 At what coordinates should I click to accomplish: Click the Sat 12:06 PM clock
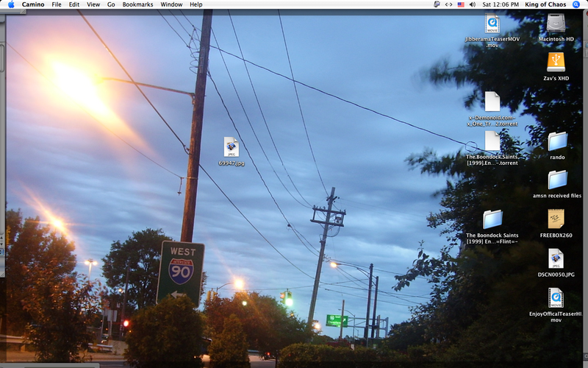tap(501, 4)
